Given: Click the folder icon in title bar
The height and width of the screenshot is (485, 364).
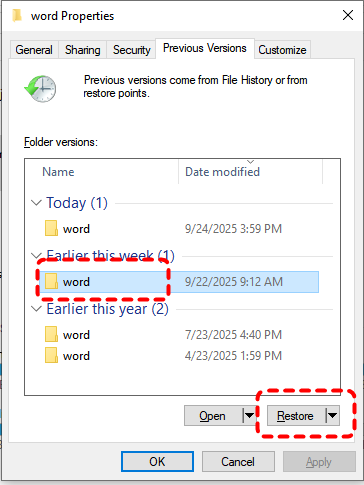Looking at the screenshot, I should coord(17,16).
